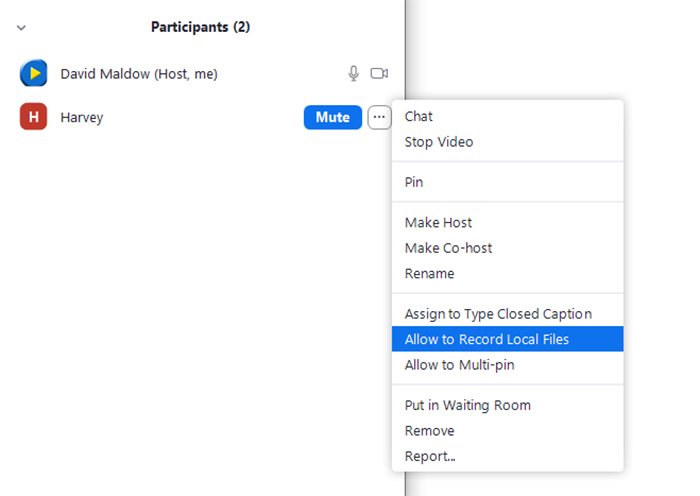Screen dimensions: 700x496
Task: Remove Harvey from the meeting
Action: click(430, 431)
